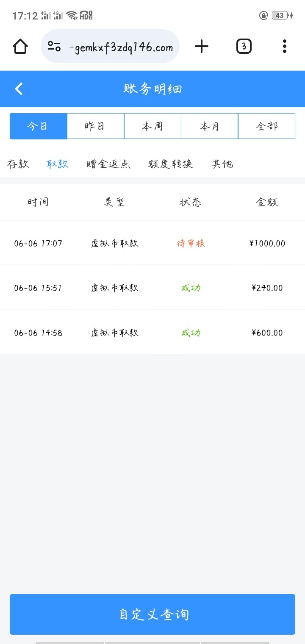Open site settings icon in address bar

[x=54, y=46]
